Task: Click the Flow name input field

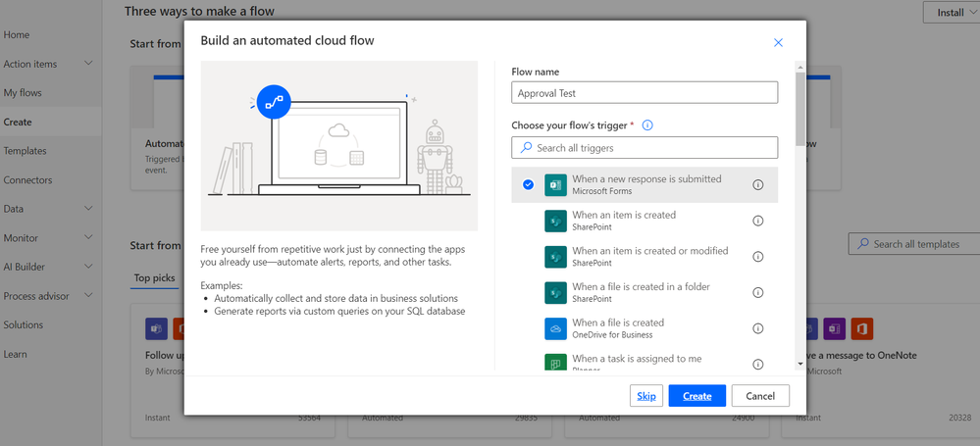Action: 645,92
